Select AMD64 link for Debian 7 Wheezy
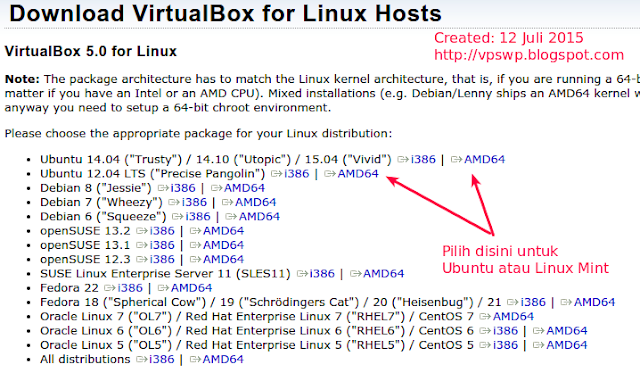 (256, 202)
